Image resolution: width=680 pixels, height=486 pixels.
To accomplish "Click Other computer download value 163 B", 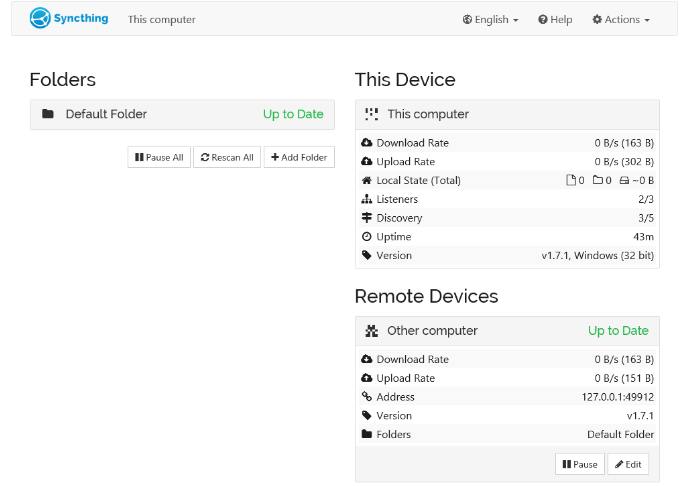I will coord(624,359).
